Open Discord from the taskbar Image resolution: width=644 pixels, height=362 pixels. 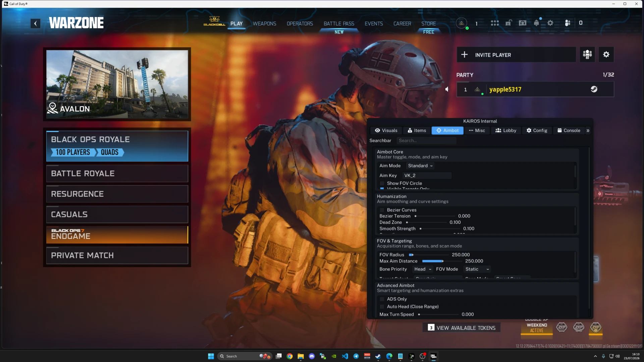(312, 356)
